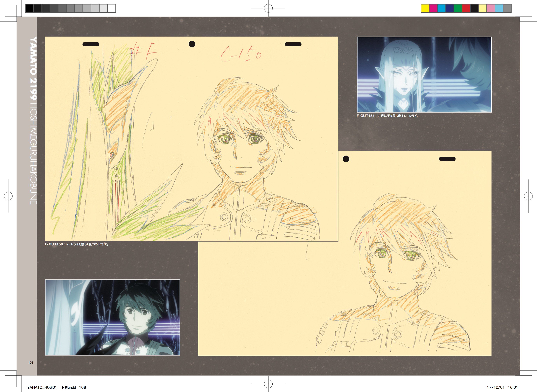This screenshot has width=537, height=392.
Task: Pick the pale yellow tint patch
Action: [x=482, y=8]
